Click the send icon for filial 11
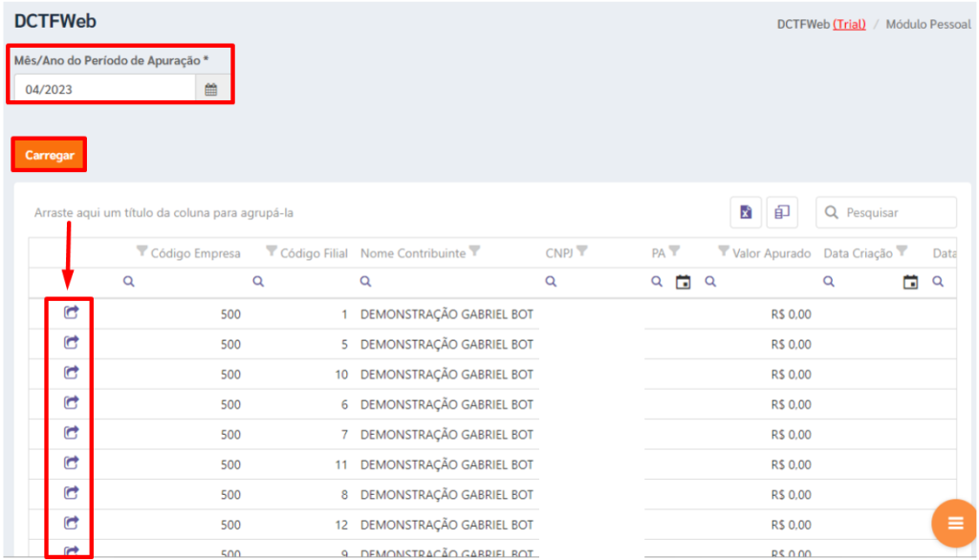Screen dimensions: 979x560 click(x=71, y=463)
